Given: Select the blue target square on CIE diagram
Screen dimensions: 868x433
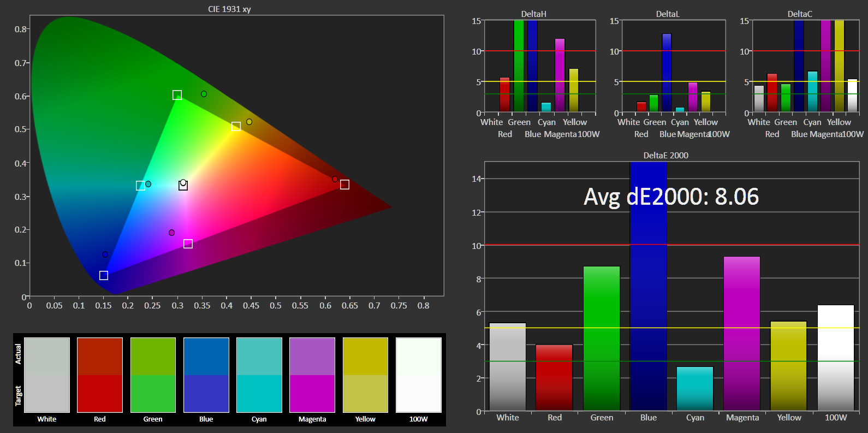Looking at the screenshot, I should click(104, 275).
